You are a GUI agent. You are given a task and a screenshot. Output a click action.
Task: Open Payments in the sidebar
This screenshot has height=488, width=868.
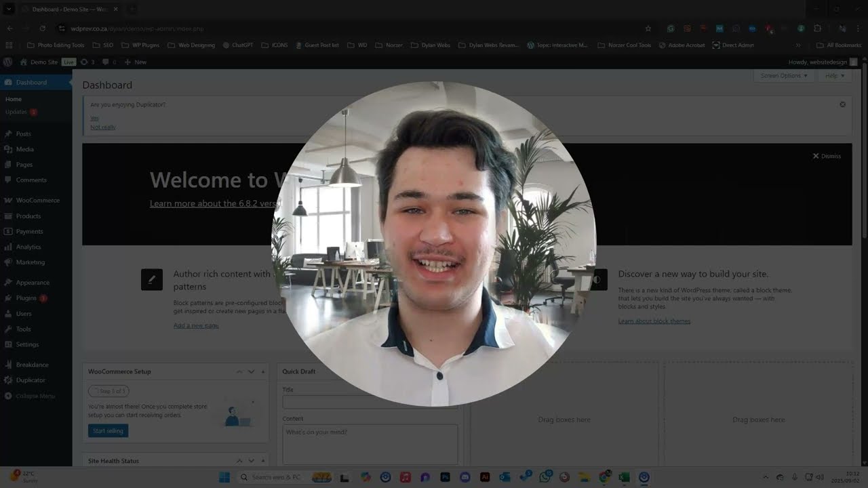pyautogui.click(x=29, y=232)
